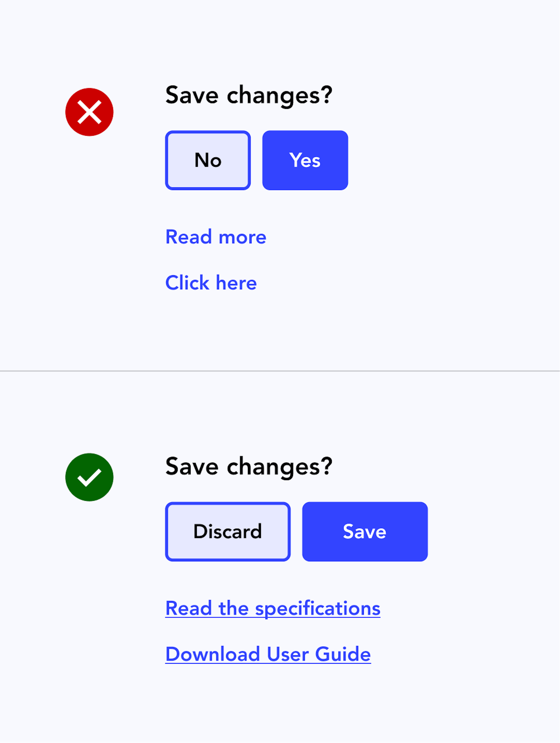The image size is (560, 743).
Task: Decline saving using the No option
Action: [x=208, y=160]
